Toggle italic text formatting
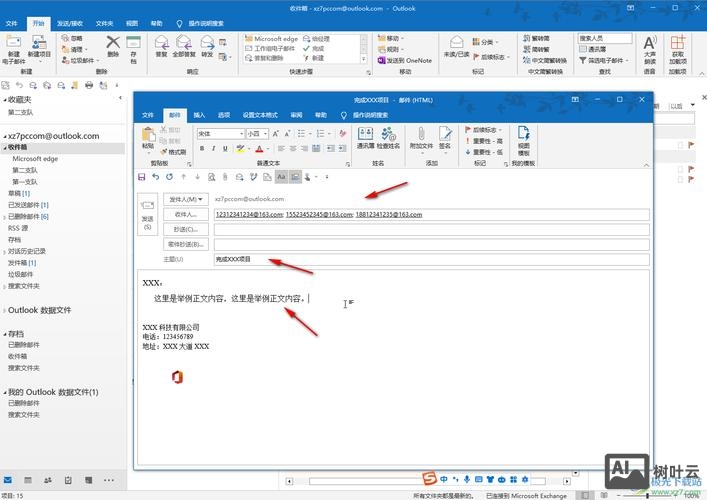Image resolution: width=707 pixels, height=500 pixels. pyautogui.click(x=214, y=148)
